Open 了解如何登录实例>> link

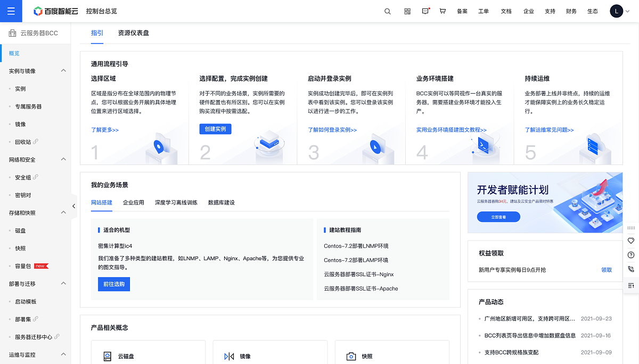click(332, 130)
